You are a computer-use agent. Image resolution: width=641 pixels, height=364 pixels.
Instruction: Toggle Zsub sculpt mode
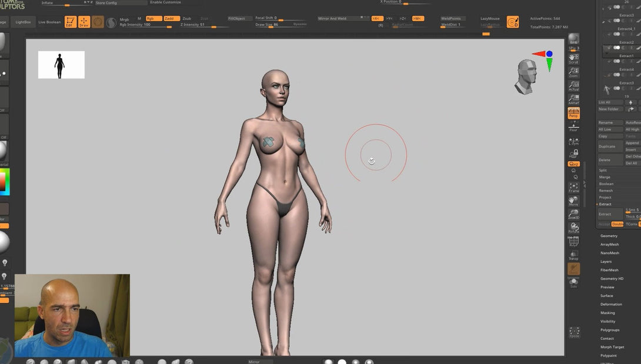pyautogui.click(x=187, y=19)
